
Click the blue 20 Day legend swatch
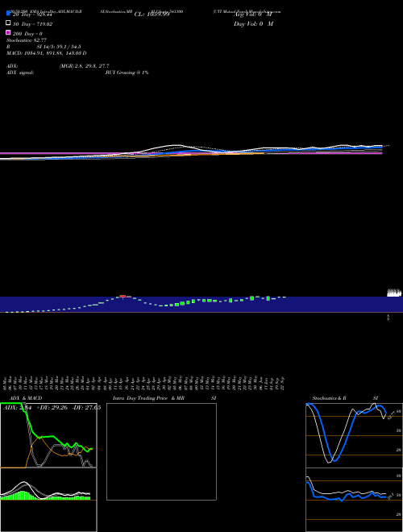pos(8,13)
